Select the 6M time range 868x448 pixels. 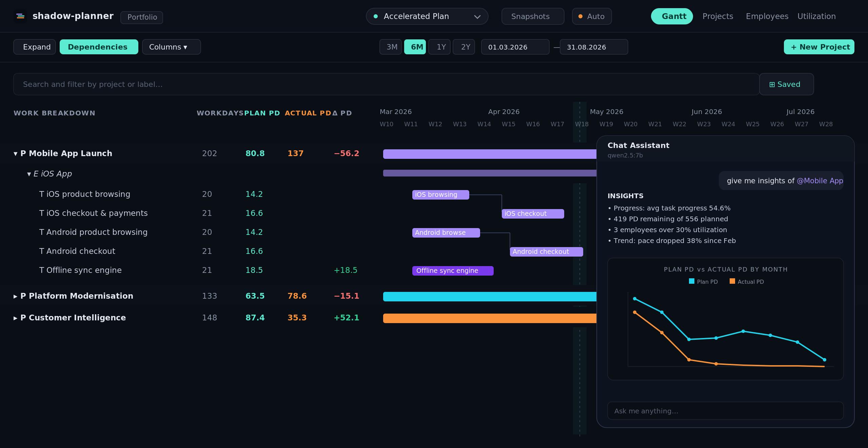click(415, 47)
